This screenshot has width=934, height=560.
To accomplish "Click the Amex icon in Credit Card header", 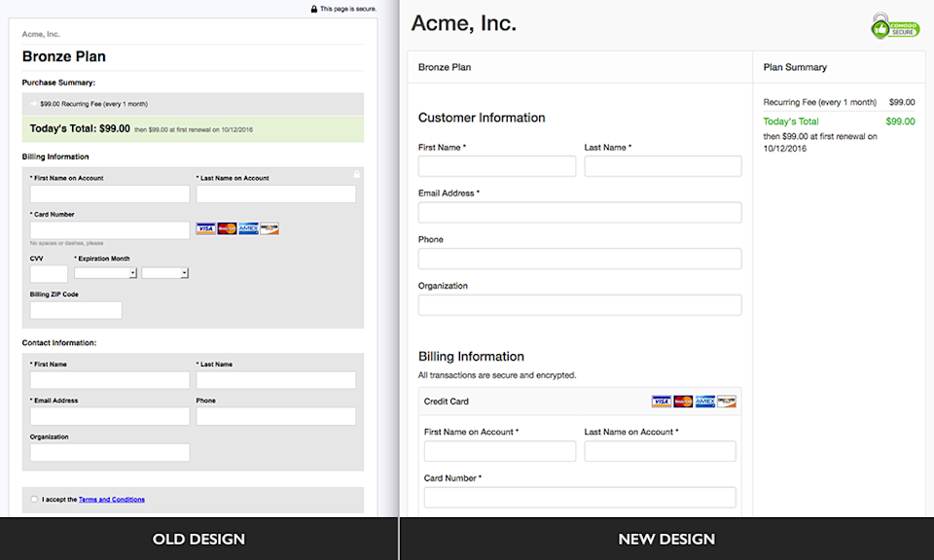I will pos(705,402).
